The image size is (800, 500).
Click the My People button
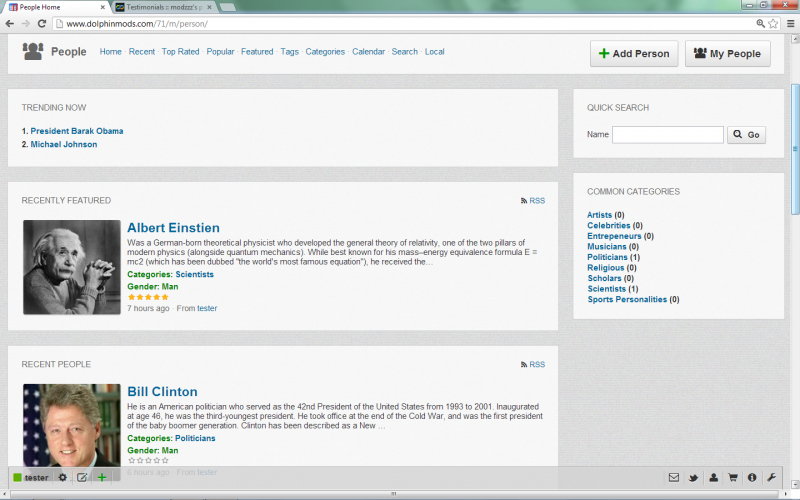[728, 54]
